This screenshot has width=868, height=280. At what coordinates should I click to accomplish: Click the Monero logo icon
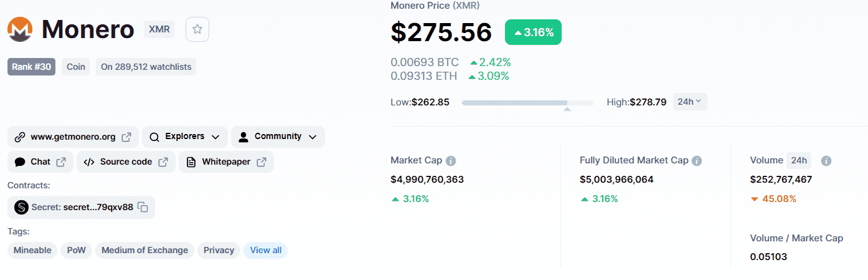coord(20,29)
